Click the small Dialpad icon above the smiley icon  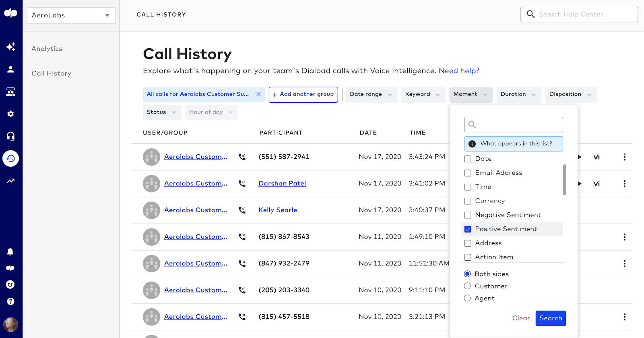tap(10, 268)
